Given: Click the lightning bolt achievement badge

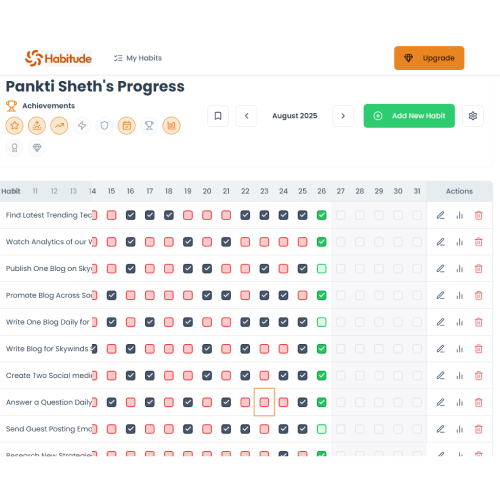Looking at the screenshot, I should tap(82, 126).
